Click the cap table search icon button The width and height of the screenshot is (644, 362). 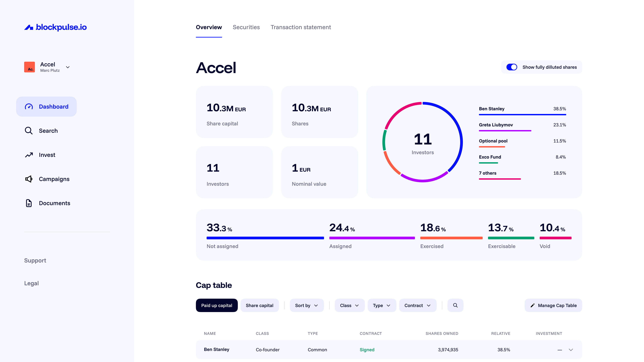(455, 305)
